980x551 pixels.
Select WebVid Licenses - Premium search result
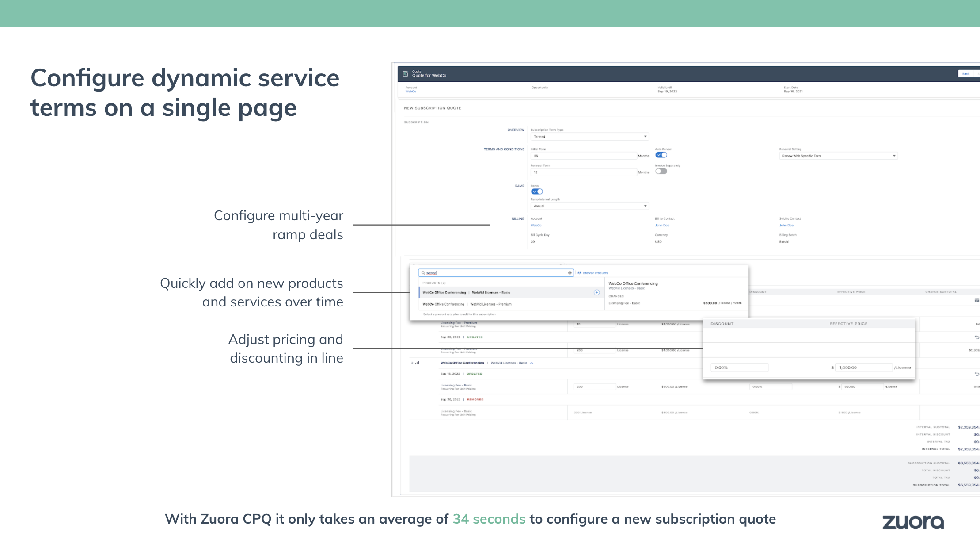pyautogui.click(x=490, y=304)
